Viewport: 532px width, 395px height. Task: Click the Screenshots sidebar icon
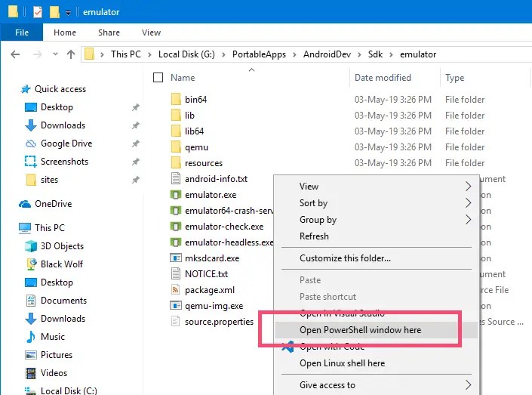coord(30,162)
